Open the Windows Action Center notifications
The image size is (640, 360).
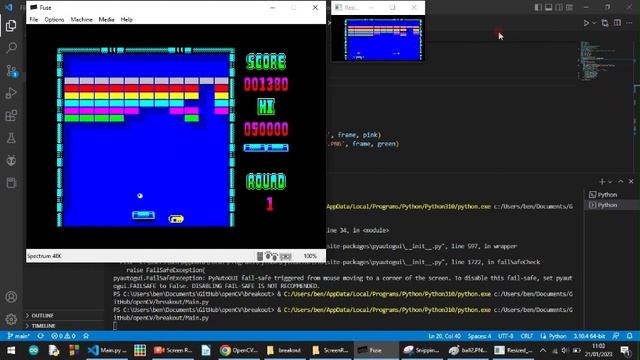click(625, 350)
